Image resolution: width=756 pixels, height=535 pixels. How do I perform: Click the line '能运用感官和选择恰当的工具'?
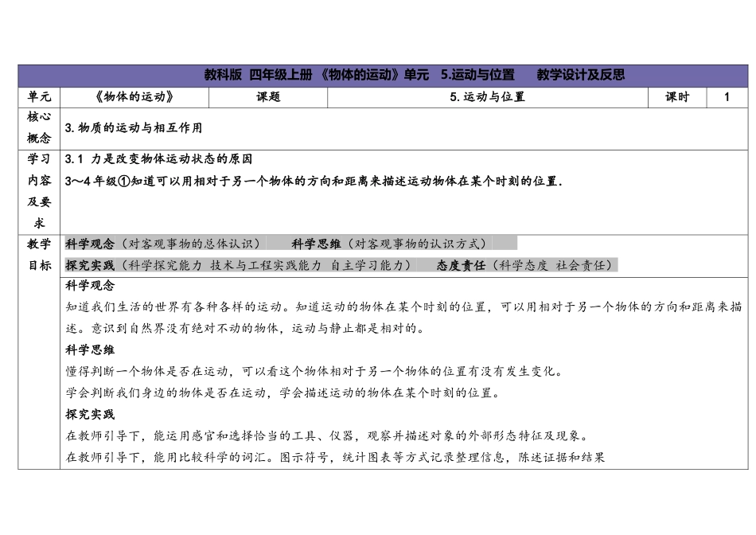coord(328,435)
